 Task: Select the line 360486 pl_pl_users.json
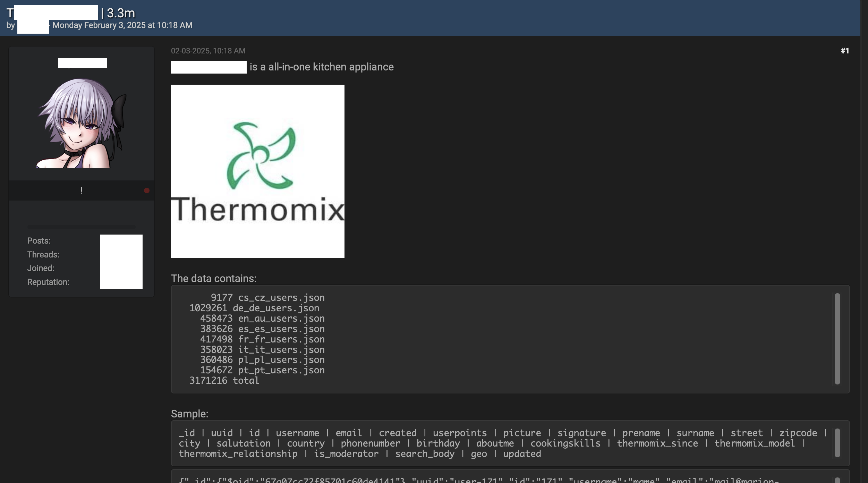point(262,359)
